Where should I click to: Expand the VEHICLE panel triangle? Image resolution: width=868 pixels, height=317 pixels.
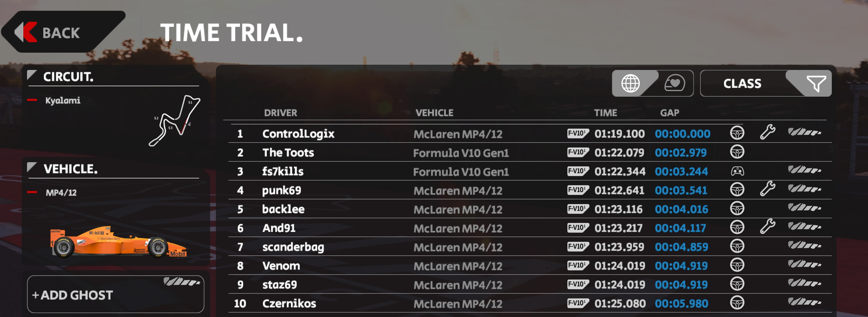click(32, 167)
